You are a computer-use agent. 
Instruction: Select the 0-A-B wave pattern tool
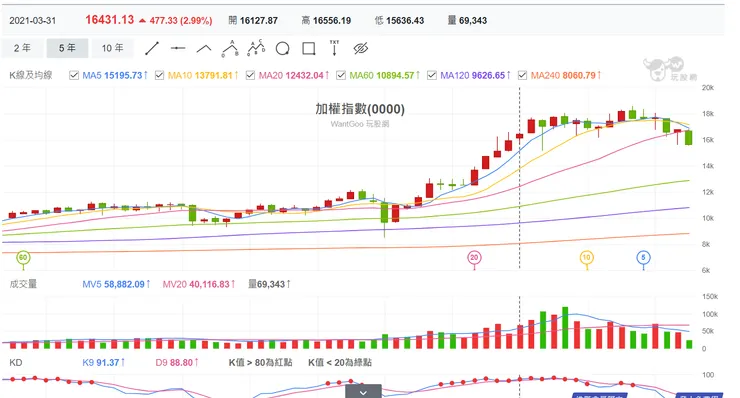(x=230, y=48)
